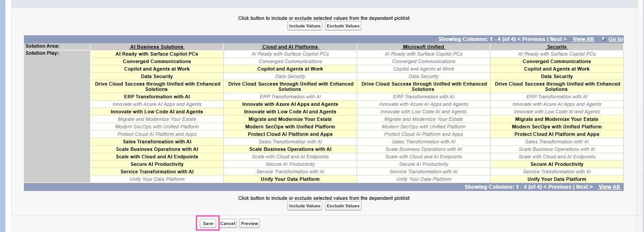Select Modern SecOps with Unified Platform under Security
Image resolution: width=644 pixels, height=232 pixels.
(557, 127)
